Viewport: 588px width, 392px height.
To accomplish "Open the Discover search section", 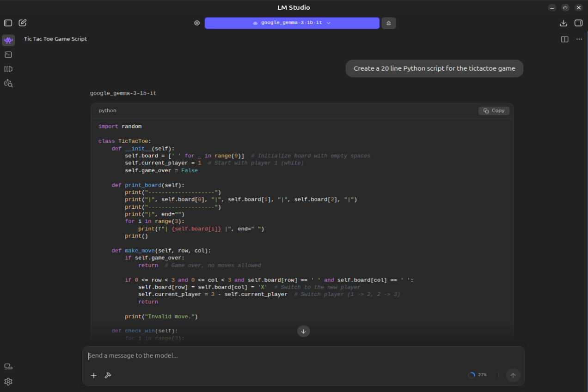I will point(8,84).
